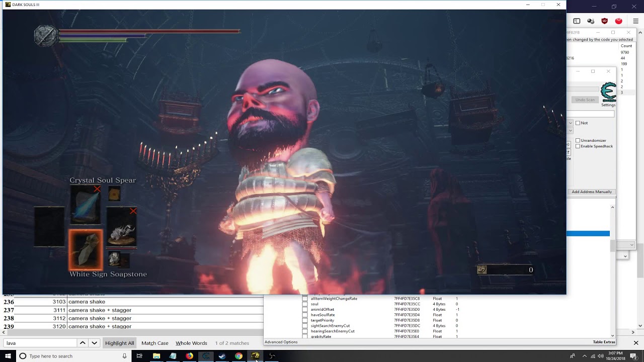Toggle the sightSearchEnemyCut entry checkbox
The image size is (644, 362).
(x=305, y=326)
